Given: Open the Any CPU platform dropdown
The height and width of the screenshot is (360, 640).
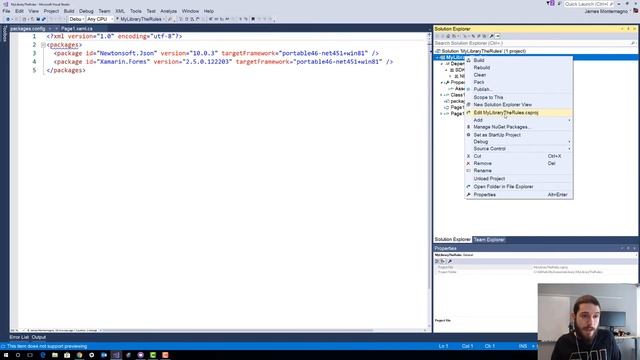Looking at the screenshot, I should (x=100, y=19).
